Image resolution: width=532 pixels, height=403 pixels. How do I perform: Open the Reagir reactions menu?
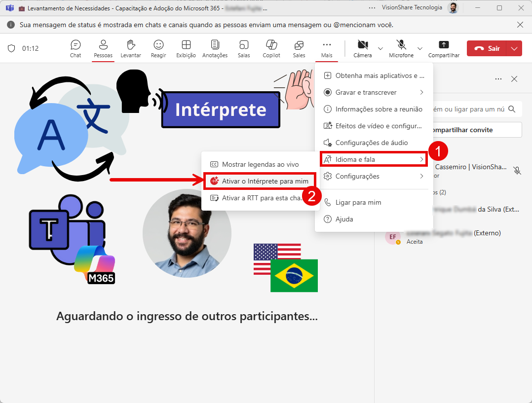tap(158, 48)
